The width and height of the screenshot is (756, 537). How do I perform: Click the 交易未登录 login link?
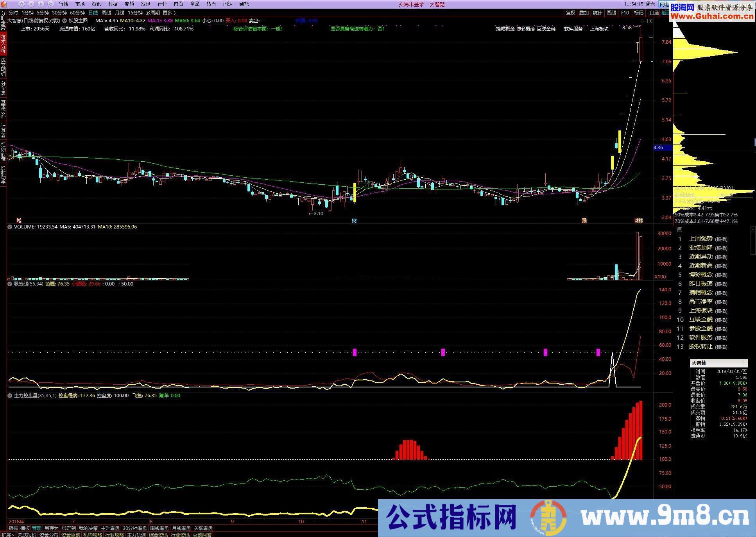pos(411,4)
